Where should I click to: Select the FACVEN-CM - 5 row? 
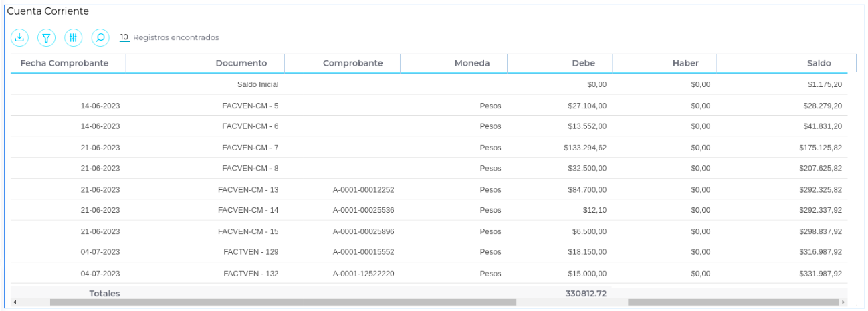pyautogui.click(x=250, y=106)
